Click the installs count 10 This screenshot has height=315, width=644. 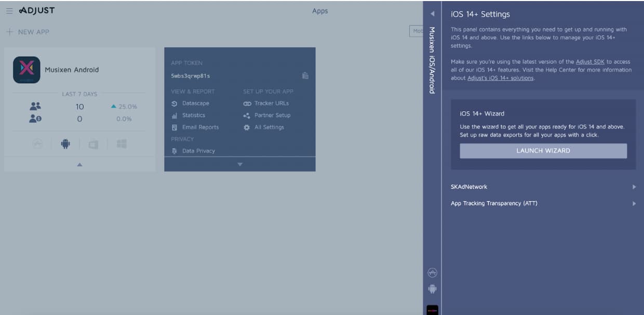click(x=79, y=107)
